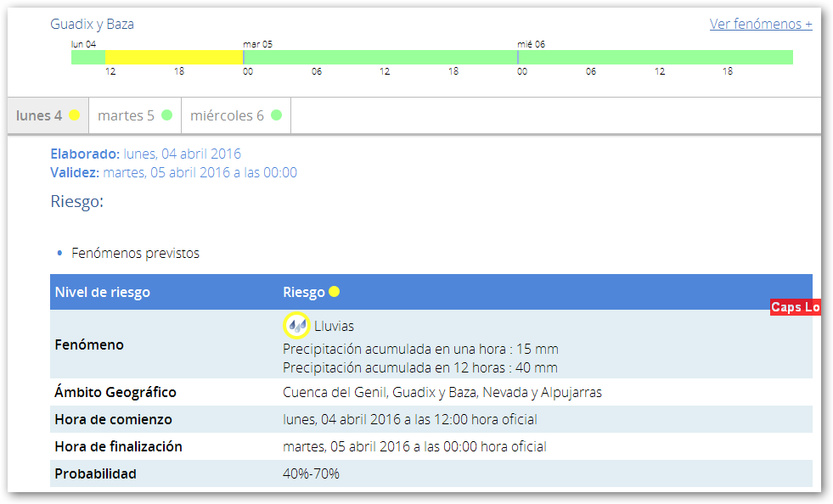Click the Nivel de riesgo column header
Screen dimensions: 833x504
point(102,292)
